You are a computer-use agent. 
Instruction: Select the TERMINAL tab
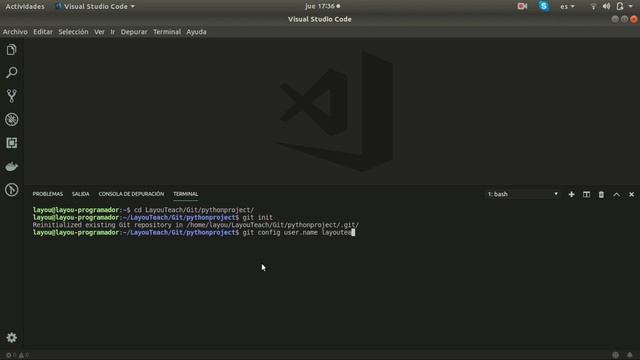186,194
